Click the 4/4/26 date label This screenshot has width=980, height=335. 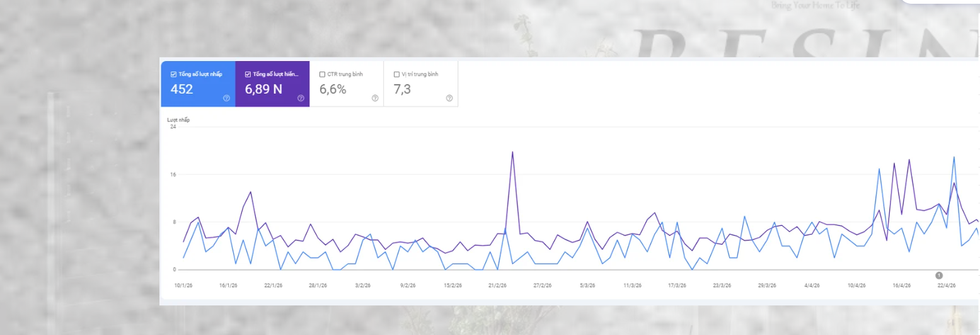[x=812, y=285]
